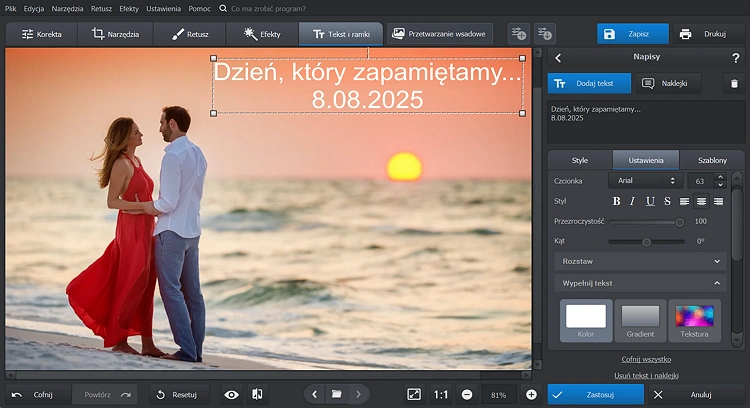Open the Narzędzia toolbar tab
The image size is (750, 408).
[115, 34]
